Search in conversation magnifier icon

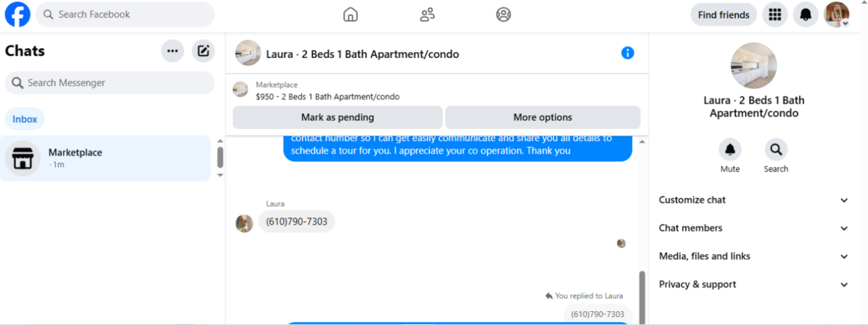click(776, 149)
